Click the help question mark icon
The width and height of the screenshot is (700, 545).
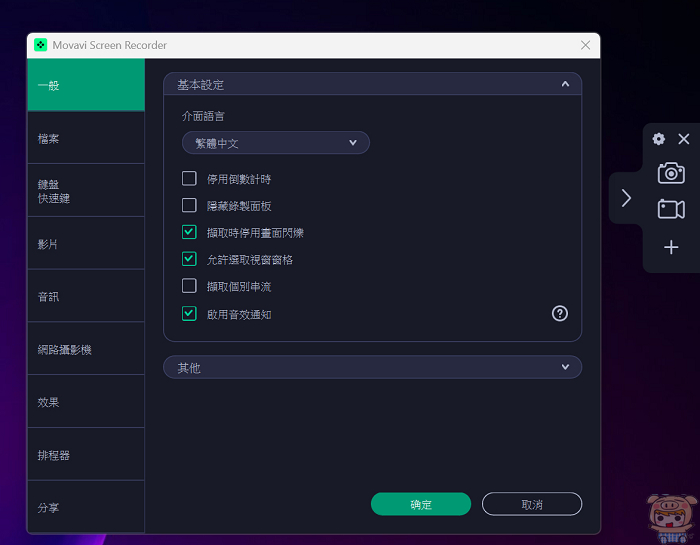(560, 313)
